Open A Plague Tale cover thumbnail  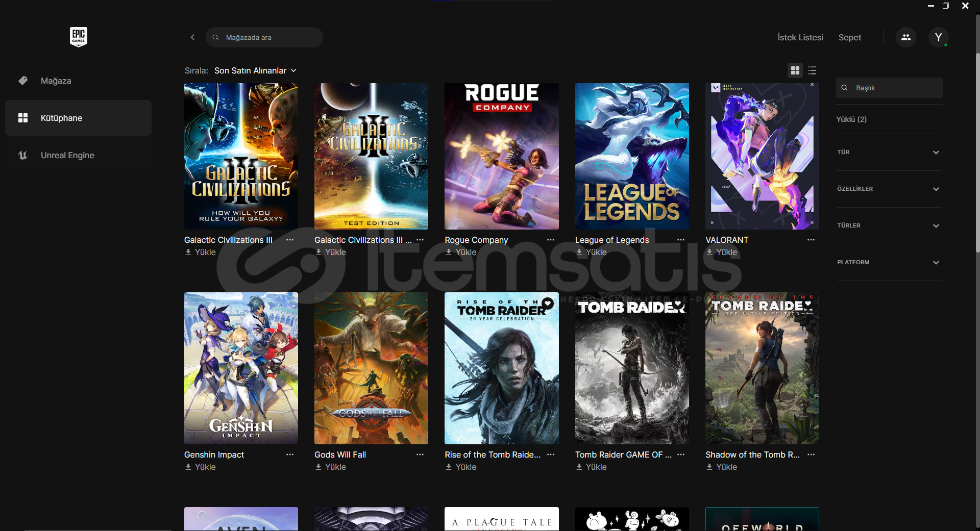pos(502,519)
